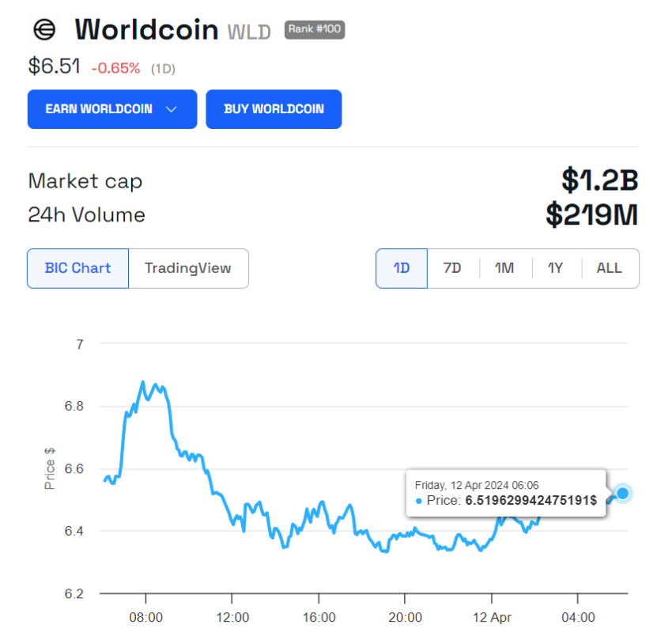Click the Rank #100 badge

[x=315, y=29]
